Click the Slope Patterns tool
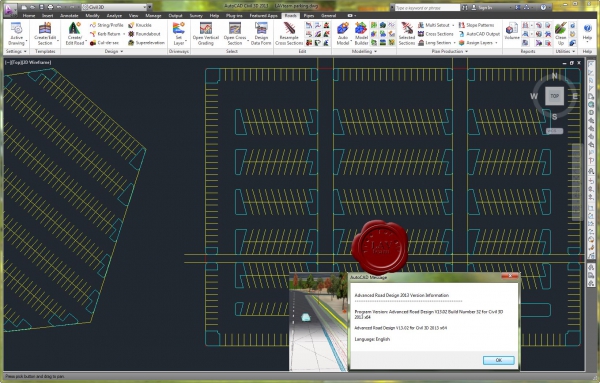The height and width of the screenshot is (383, 600). click(476, 25)
